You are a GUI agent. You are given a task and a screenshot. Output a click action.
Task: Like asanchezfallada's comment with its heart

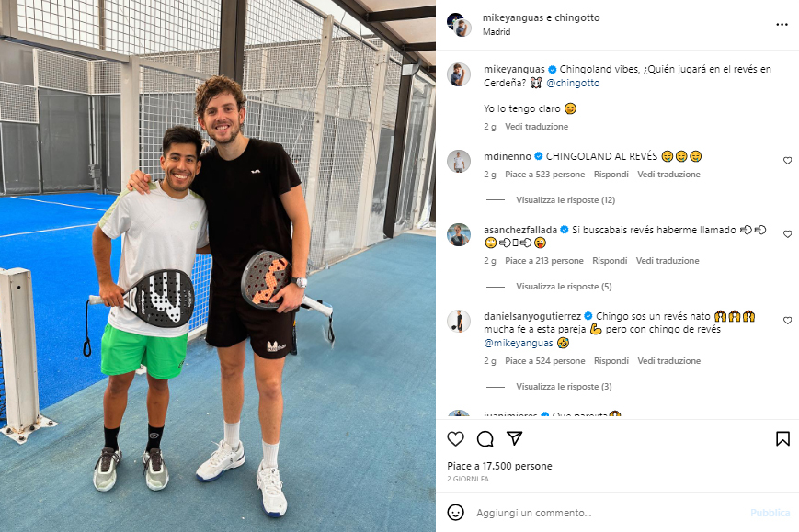[x=787, y=234]
